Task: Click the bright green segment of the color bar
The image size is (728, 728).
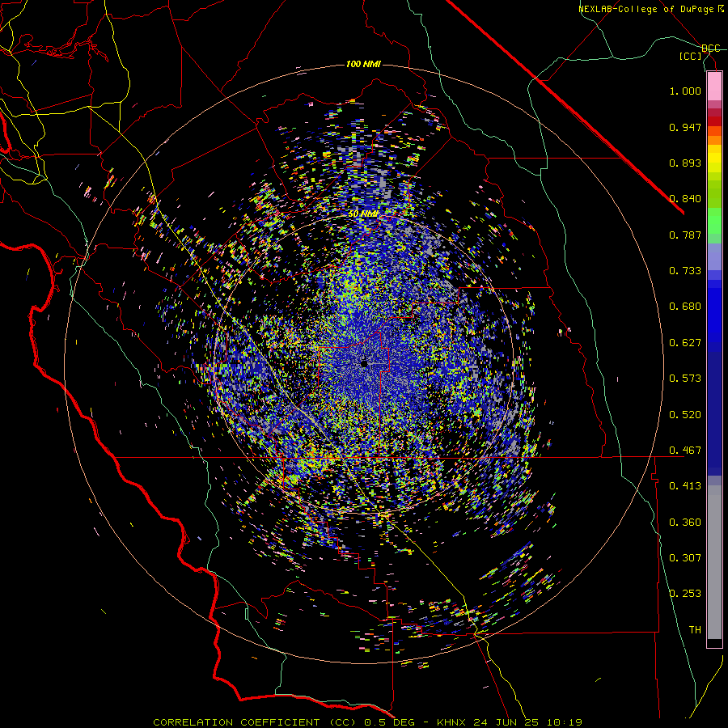Action: (714, 221)
